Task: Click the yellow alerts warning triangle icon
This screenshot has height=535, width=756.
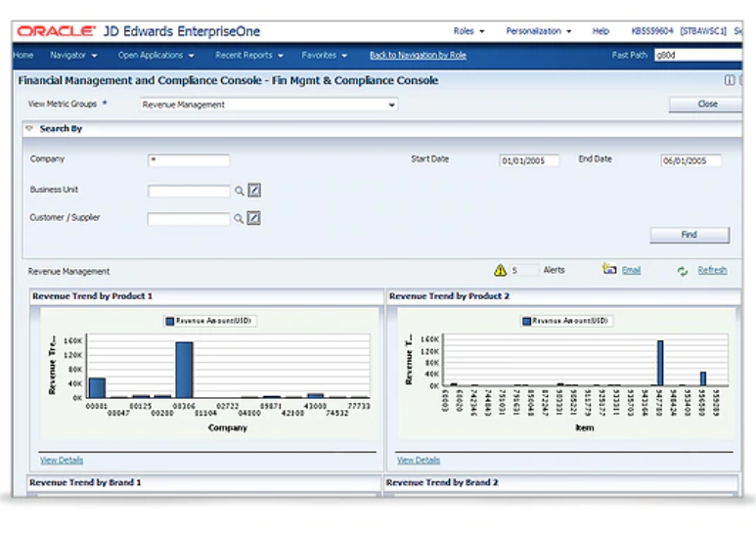Action: click(x=500, y=270)
